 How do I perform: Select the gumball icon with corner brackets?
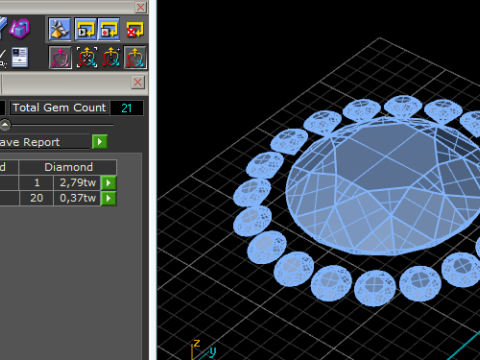[x=87, y=57]
